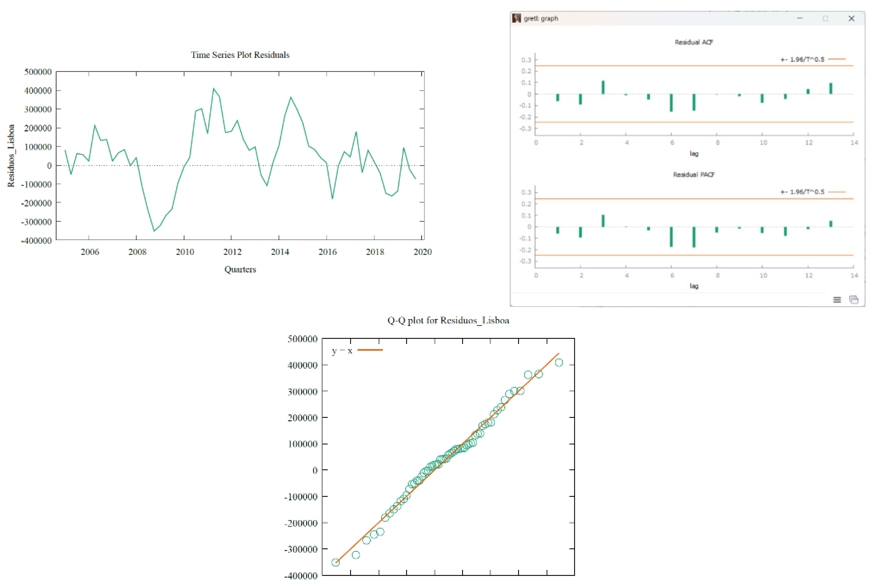874x588 pixels.
Task: Click the y = x legend line in Q-Q plot
Action: click(x=370, y=350)
